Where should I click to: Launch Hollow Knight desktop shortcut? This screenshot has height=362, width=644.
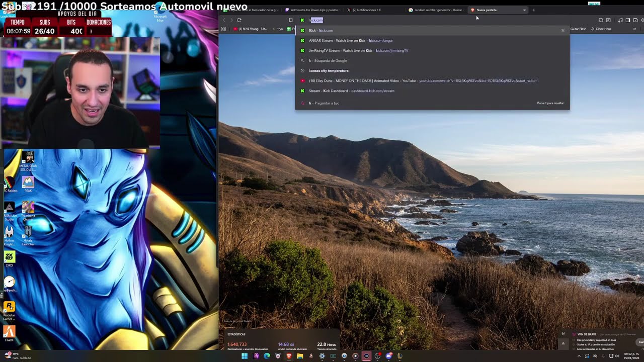tap(10, 235)
